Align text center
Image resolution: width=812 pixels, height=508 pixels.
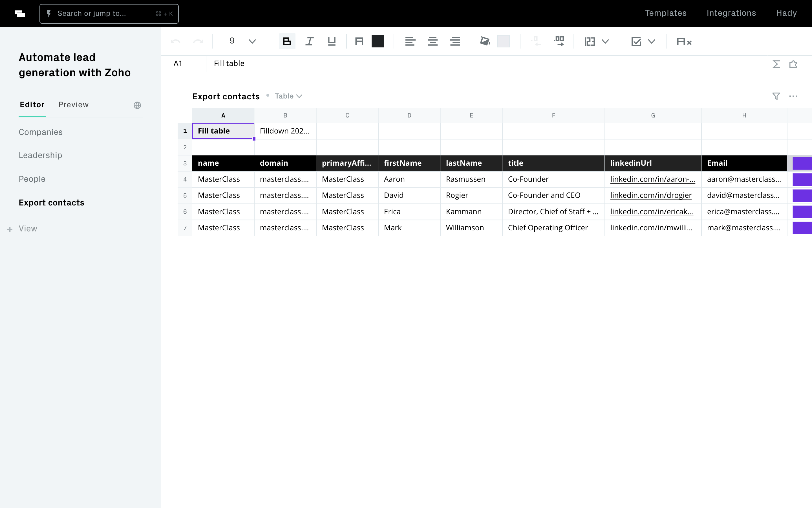click(433, 41)
